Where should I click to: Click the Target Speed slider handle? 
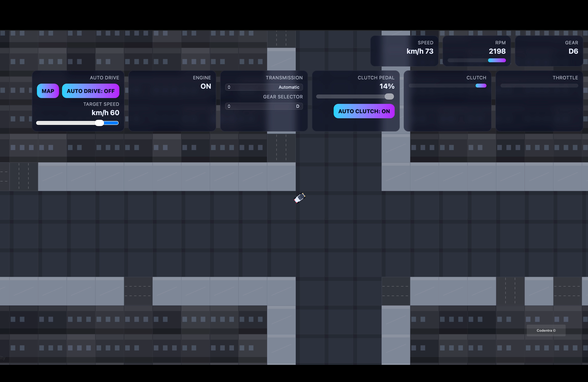99,123
